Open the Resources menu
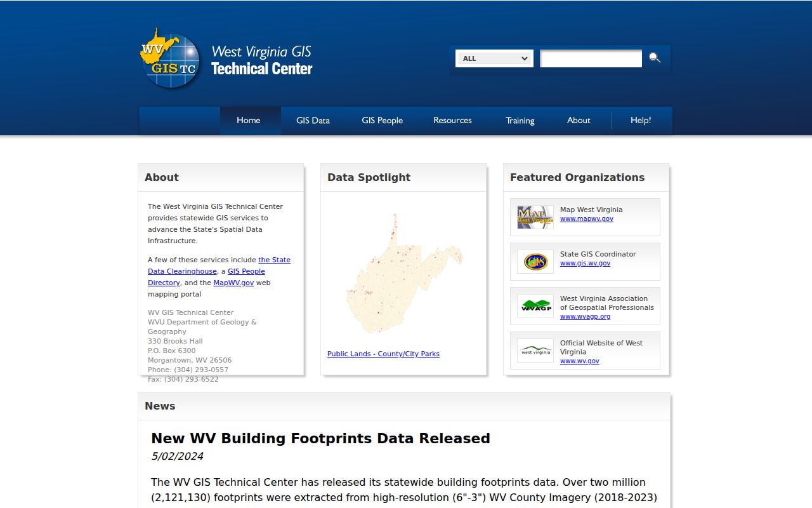 pos(452,120)
